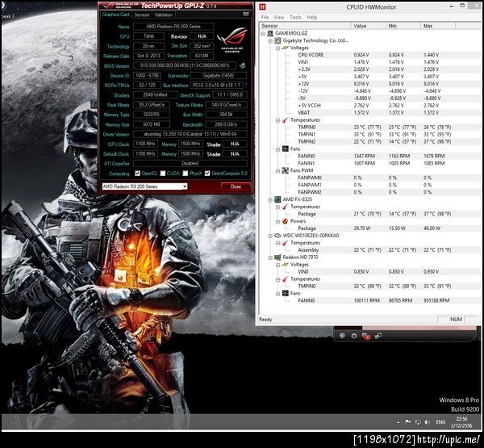484x448 pixels.
Task: Click the Powers flame icon
Action: click(x=286, y=221)
